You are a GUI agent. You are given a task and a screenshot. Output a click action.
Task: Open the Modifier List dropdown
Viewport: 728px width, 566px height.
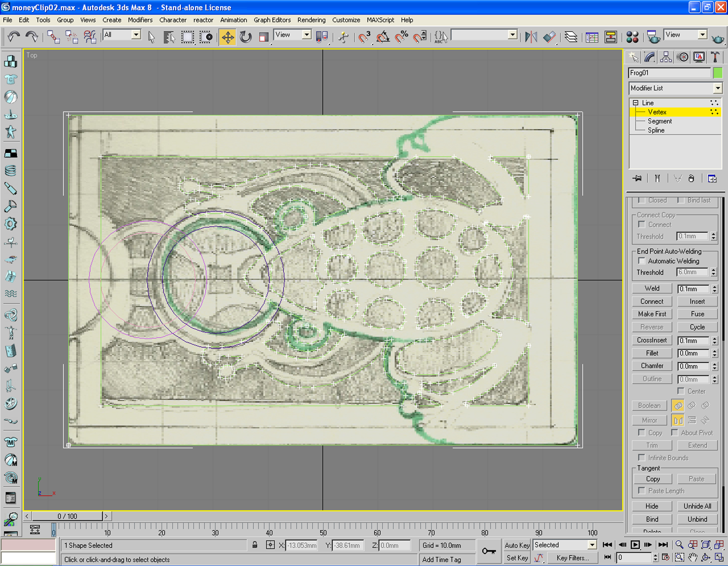pyautogui.click(x=675, y=88)
